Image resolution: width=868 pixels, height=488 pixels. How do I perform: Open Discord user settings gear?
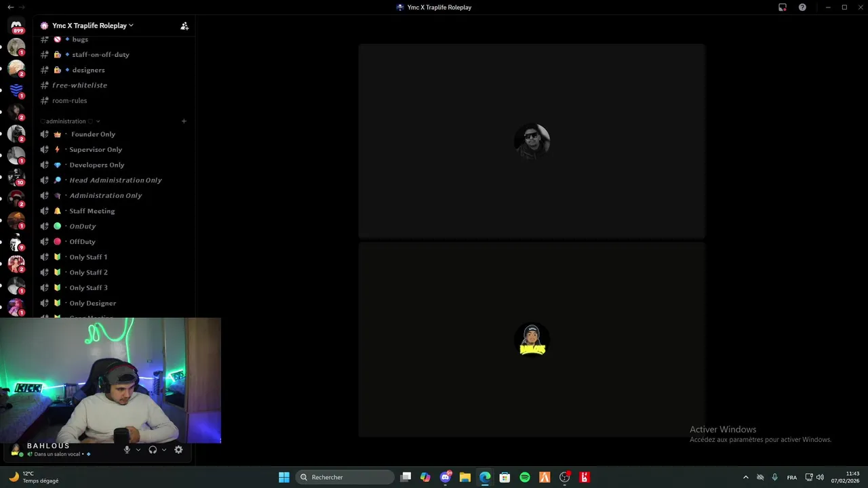click(x=178, y=450)
